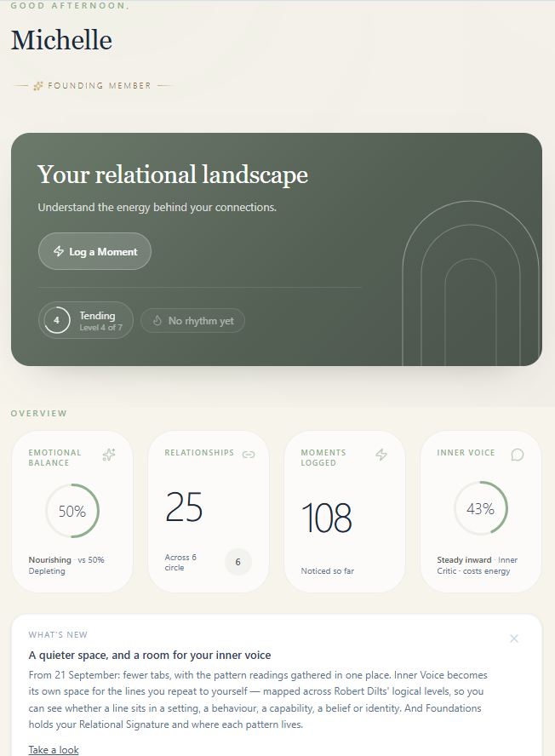
Task: Click the Log a Moment button
Action: point(94,251)
